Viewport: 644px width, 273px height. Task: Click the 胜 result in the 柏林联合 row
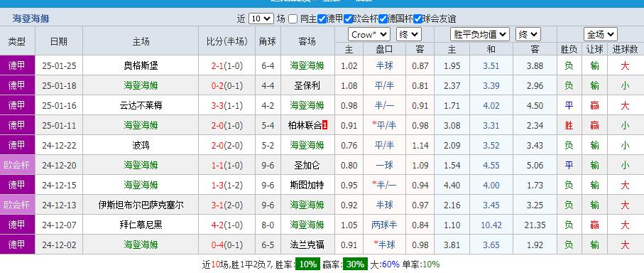coord(569,125)
